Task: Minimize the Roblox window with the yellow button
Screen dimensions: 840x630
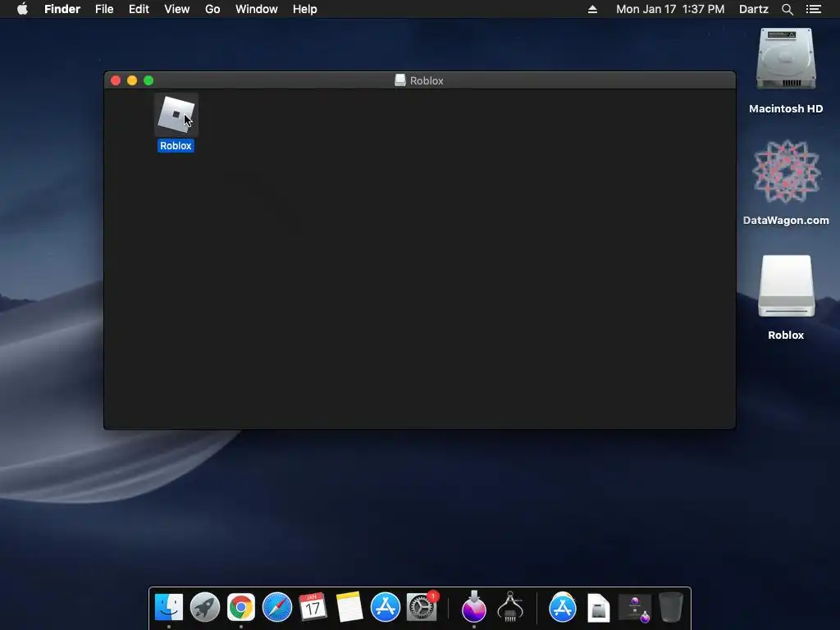Action: tap(132, 80)
